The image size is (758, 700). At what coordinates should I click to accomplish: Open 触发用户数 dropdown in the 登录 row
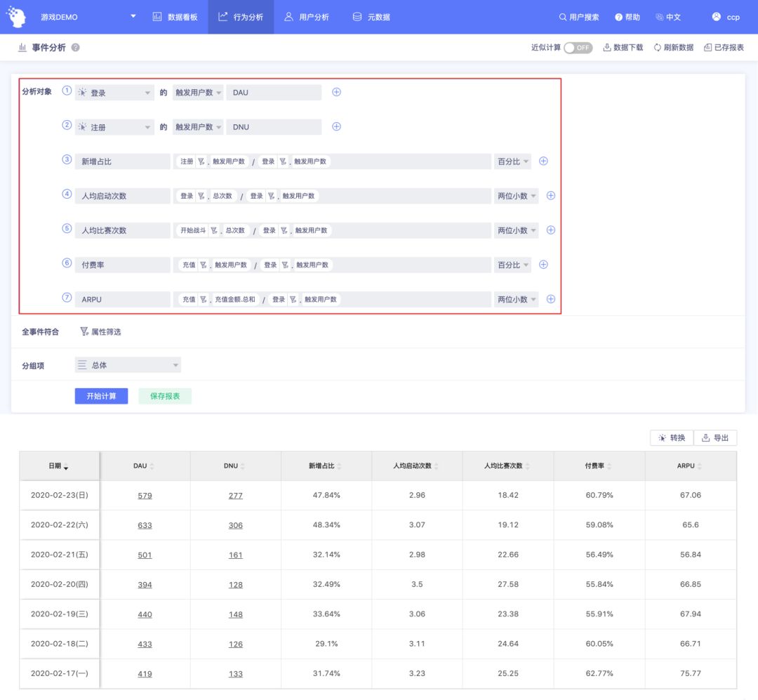click(x=198, y=93)
